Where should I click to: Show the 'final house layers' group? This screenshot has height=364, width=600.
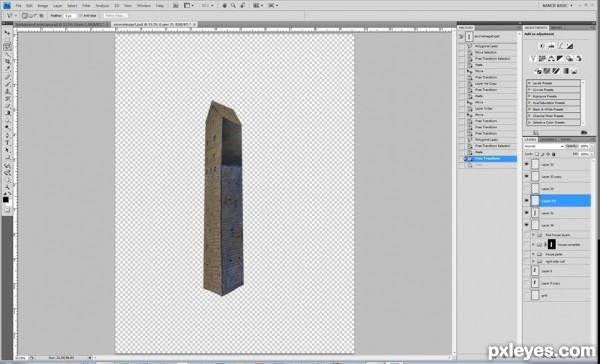(527, 235)
